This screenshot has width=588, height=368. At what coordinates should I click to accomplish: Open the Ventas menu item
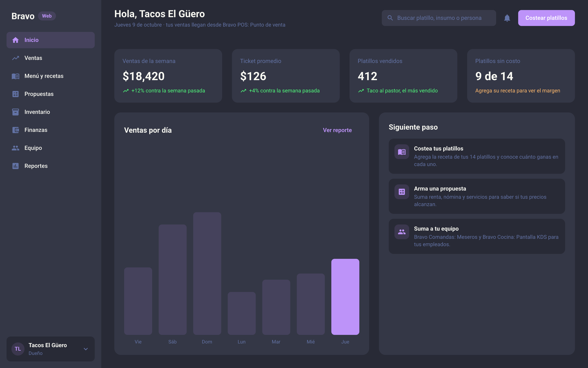point(51,58)
